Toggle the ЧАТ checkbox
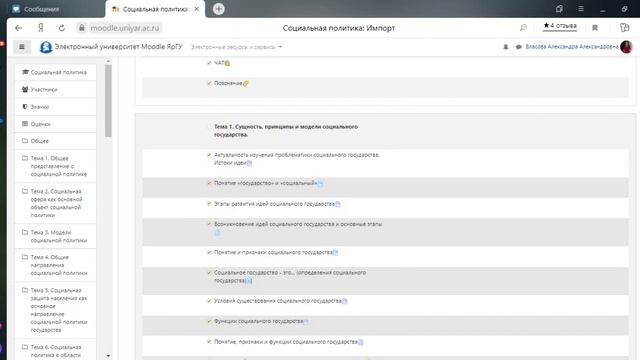The image size is (640, 360). (x=209, y=63)
